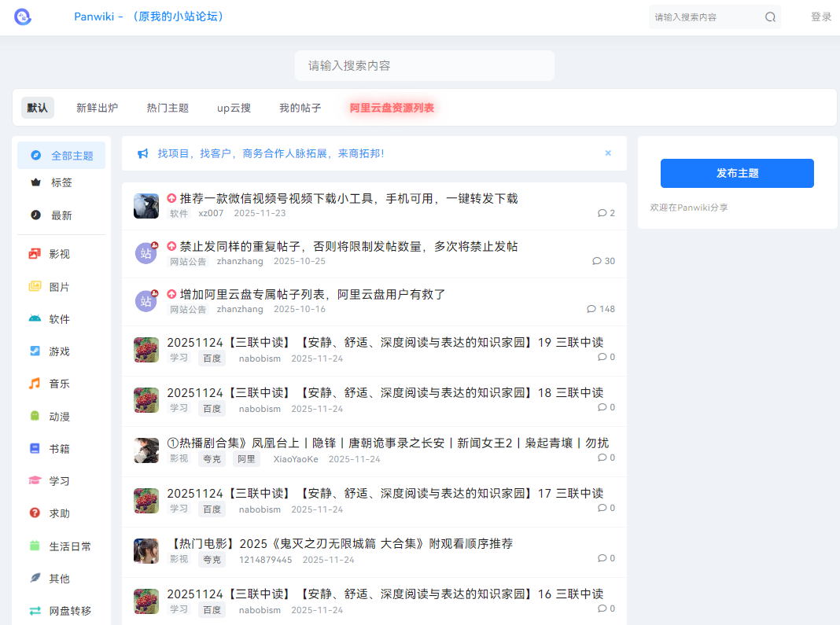Open the 书籍 (books) category icon
This screenshot has width=840, height=625.
pos(34,448)
